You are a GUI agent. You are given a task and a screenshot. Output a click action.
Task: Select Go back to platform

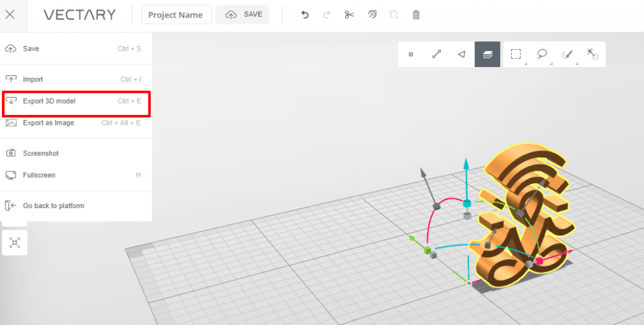pyautogui.click(x=76, y=206)
